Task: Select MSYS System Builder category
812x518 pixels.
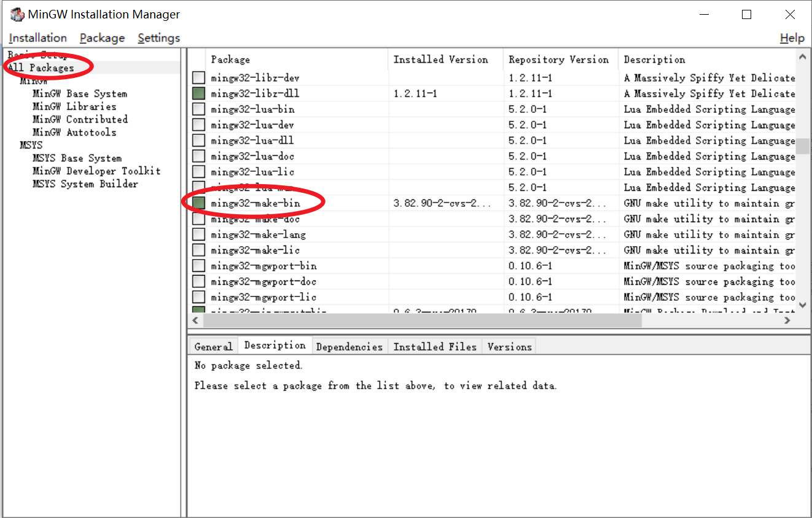Action: click(x=85, y=184)
